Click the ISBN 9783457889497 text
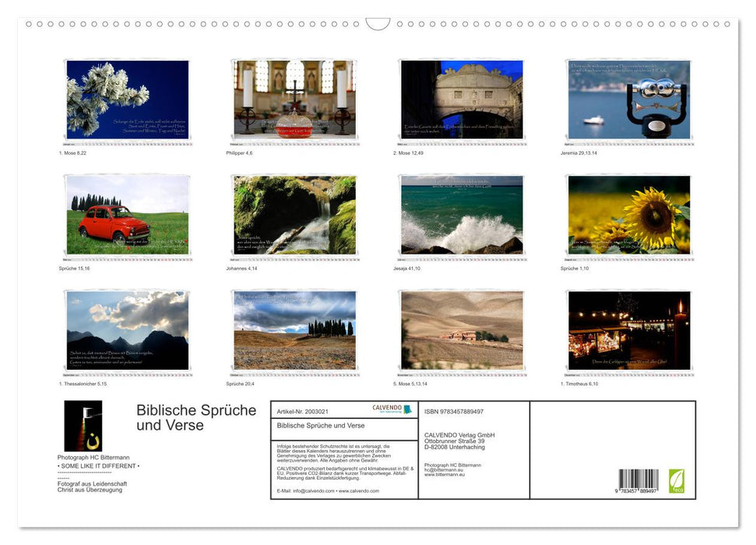 [x=454, y=411]
